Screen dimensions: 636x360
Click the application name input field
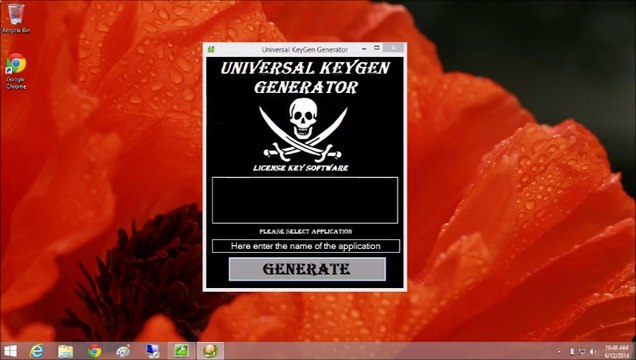305,246
